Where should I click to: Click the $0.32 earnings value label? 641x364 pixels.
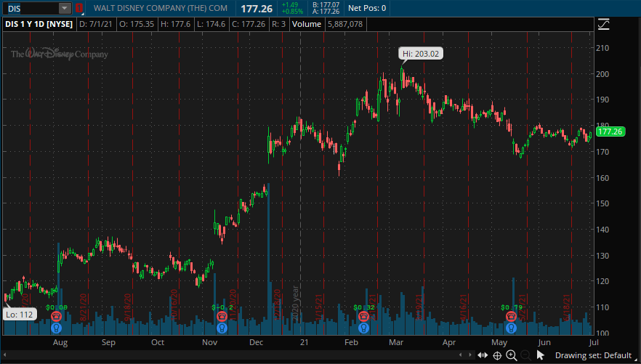tap(364, 307)
